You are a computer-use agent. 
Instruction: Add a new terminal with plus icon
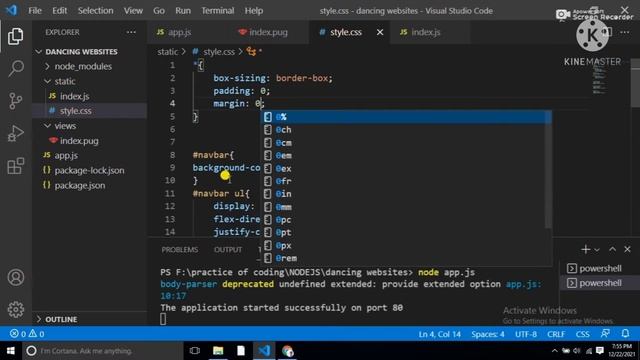[585, 249]
